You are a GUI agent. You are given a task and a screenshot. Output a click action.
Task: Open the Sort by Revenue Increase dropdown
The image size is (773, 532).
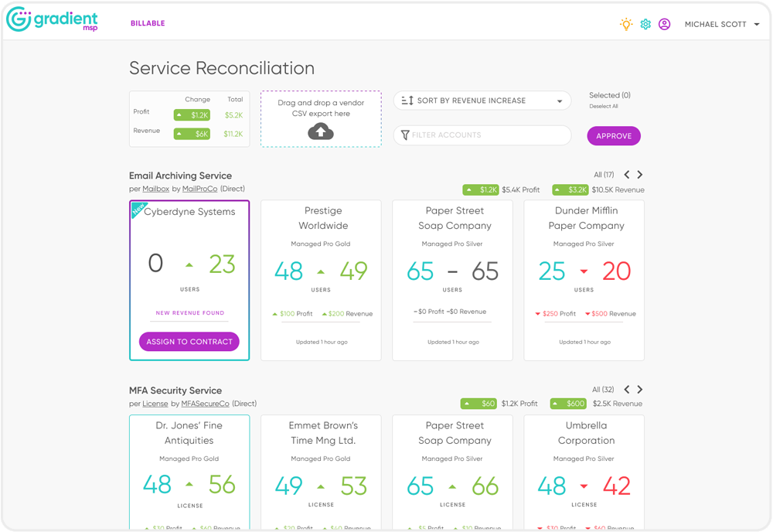pyautogui.click(x=482, y=101)
